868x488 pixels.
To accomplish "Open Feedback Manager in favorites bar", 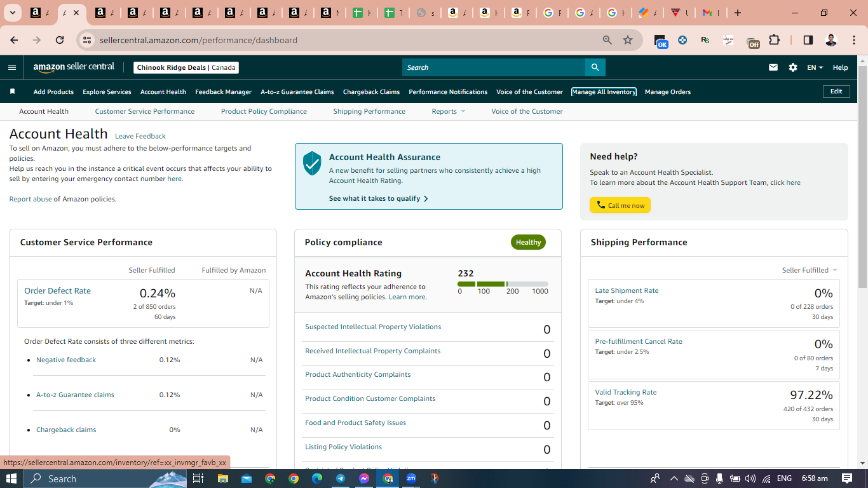I will (223, 91).
